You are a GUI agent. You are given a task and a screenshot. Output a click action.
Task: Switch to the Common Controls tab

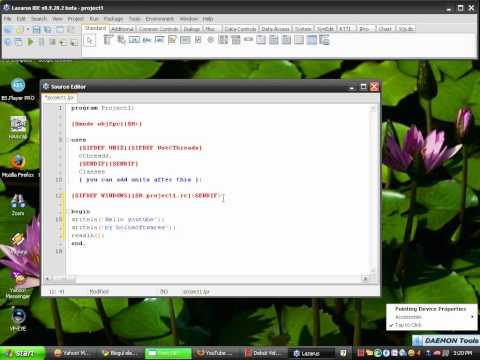point(158,29)
